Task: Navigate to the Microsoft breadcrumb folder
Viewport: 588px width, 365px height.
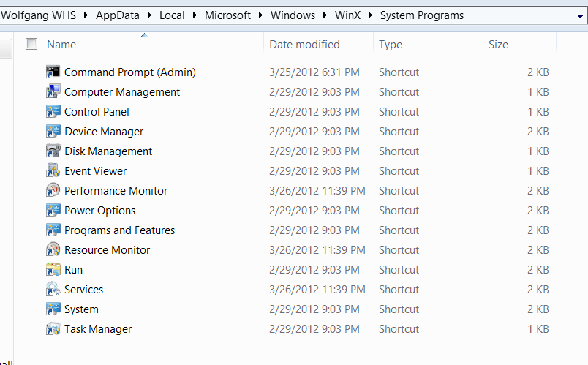Action: pos(227,15)
